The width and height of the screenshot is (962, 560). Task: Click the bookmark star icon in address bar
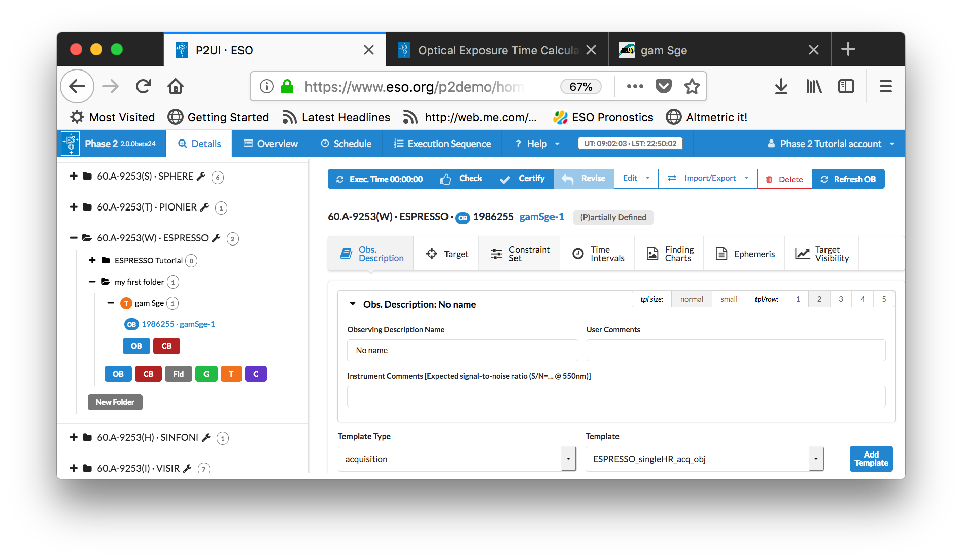click(692, 87)
